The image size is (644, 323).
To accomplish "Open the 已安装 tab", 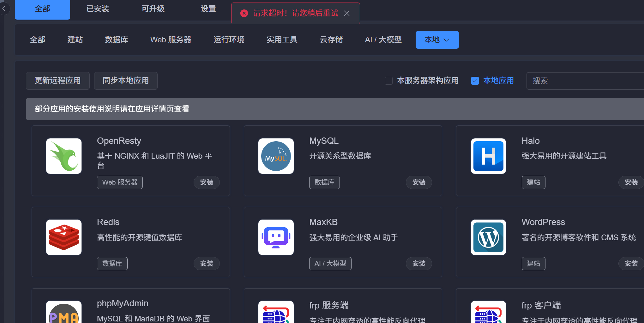I will coord(98,9).
